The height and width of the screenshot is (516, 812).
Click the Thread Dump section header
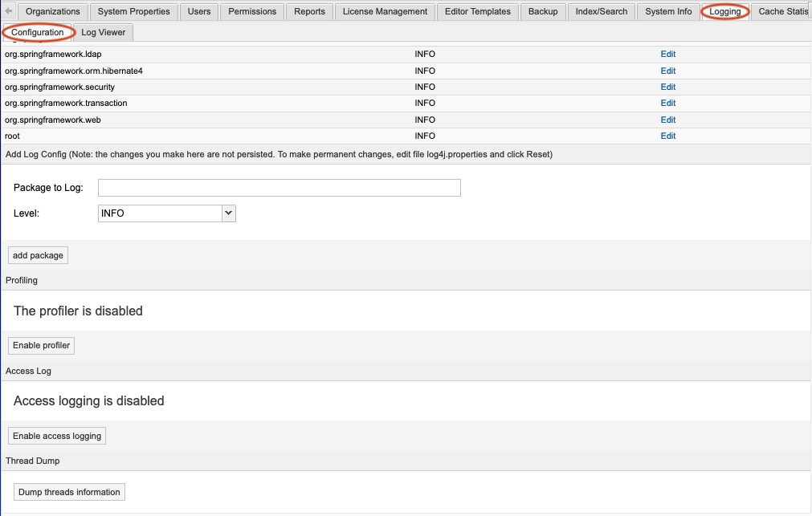click(x=33, y=461)
